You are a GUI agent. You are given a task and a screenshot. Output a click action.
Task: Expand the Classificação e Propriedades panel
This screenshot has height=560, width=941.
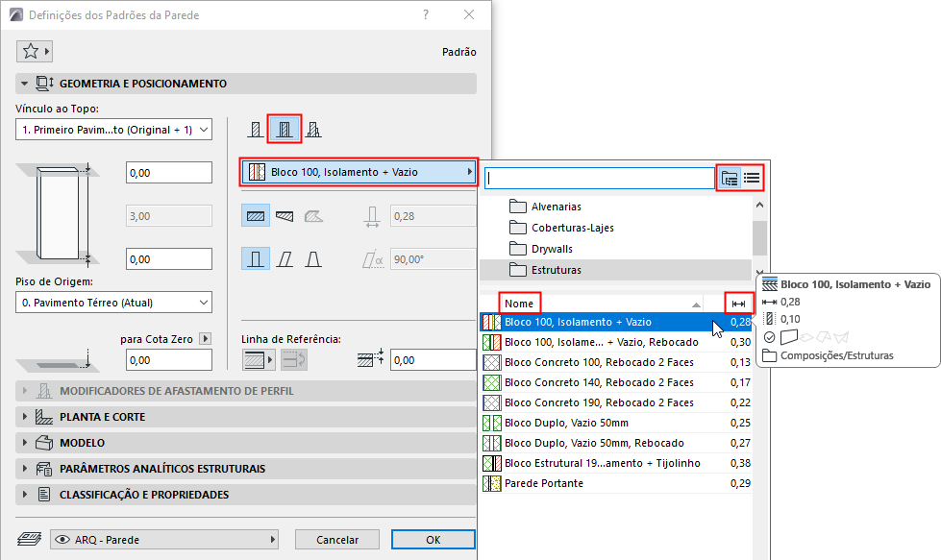(x=246, y=494)
